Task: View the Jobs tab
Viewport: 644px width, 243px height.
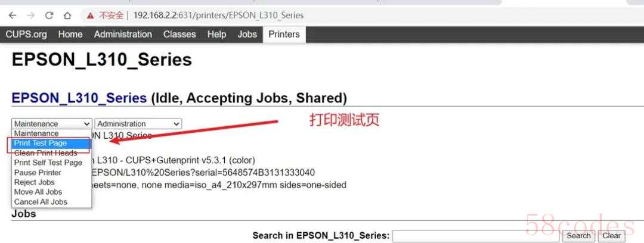Action: coord(247,35)
